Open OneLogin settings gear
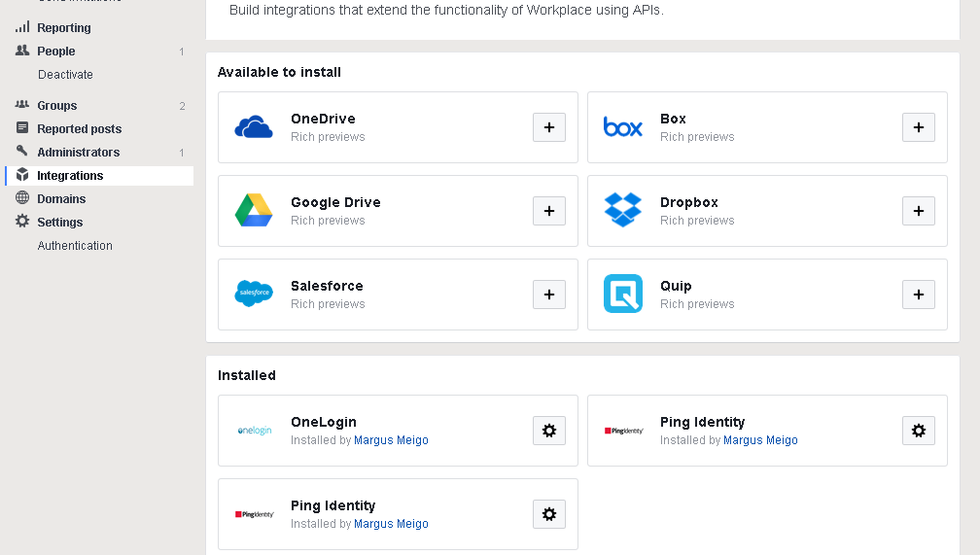980x555 pixels. coord(548,431)
